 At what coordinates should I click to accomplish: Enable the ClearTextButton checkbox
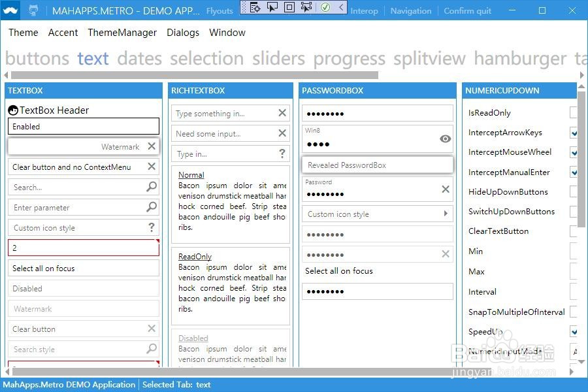pos(574,231)
